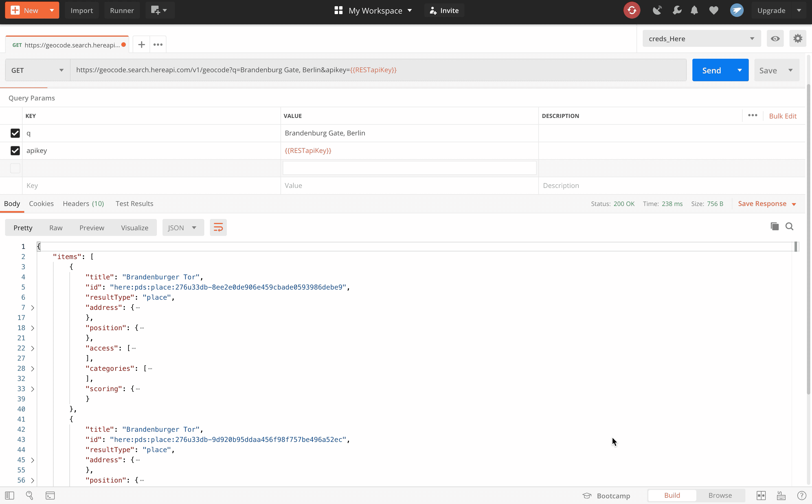Switch to Visualize view
The height and width of the screenshot is (504, 812).
(x=135, y=228)
